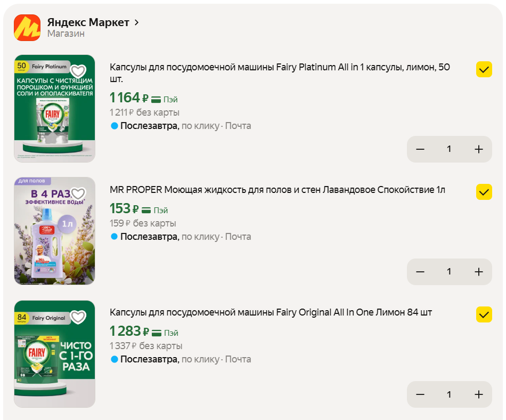Add one more MR PROPER bottle
This screenshot has height=420, width=506.
tap(478, 272)
